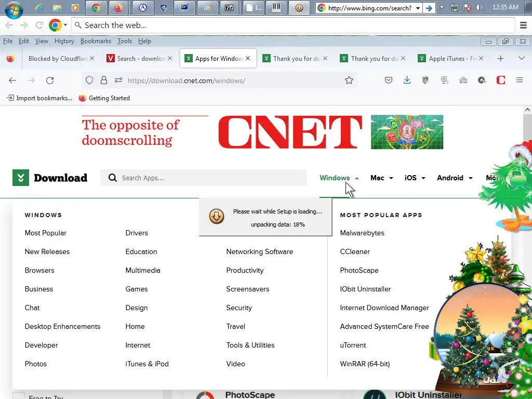Open Malwarebytes in popular apps
This screenshot has width=532, height=399.
pos(362,233)
